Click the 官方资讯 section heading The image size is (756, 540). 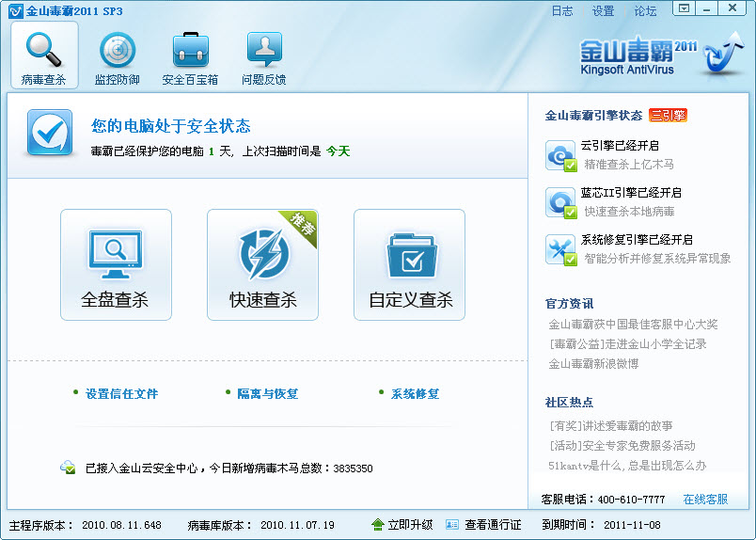569,304
